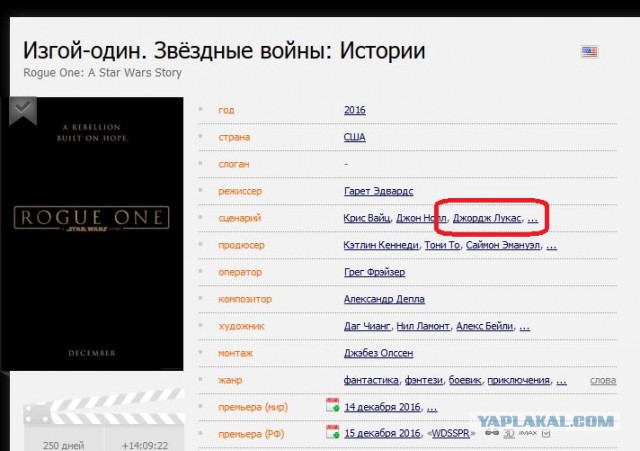The image size is (640, 451).
Task: Click the +14:09:22 countdown timer
Action: coord(144,445)
